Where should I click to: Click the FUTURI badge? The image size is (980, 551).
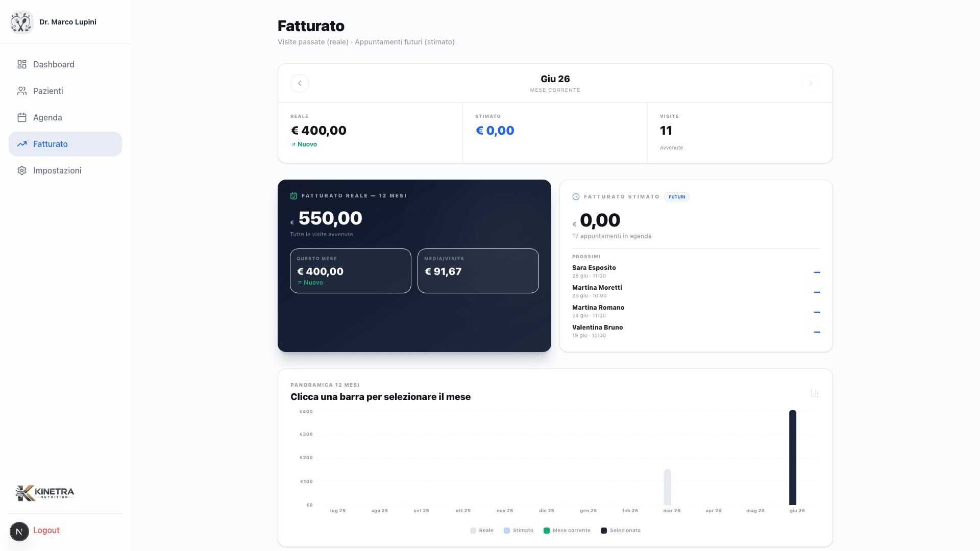click(x=677, y=197)
